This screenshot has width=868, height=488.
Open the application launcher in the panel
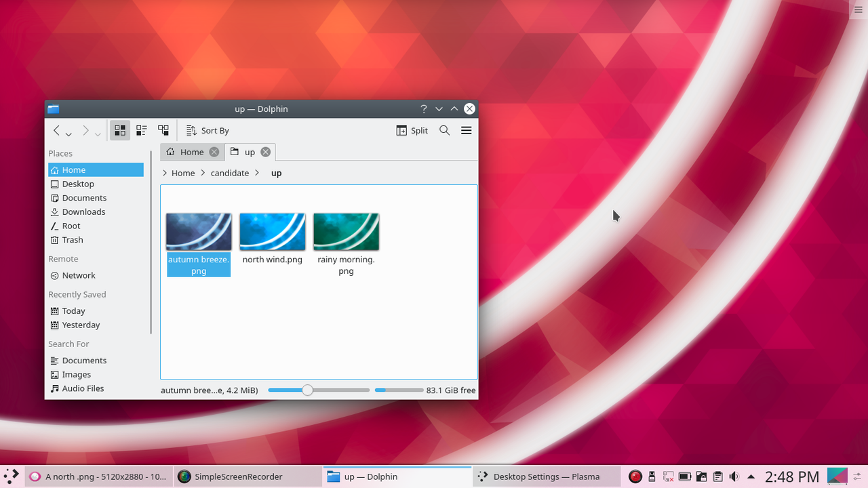click(11, 476)
